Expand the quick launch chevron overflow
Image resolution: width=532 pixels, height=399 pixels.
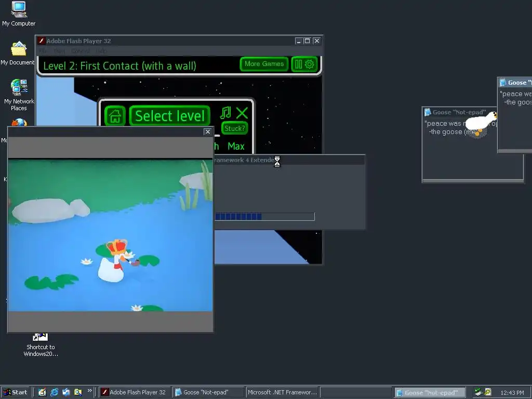tap(89, 391)
